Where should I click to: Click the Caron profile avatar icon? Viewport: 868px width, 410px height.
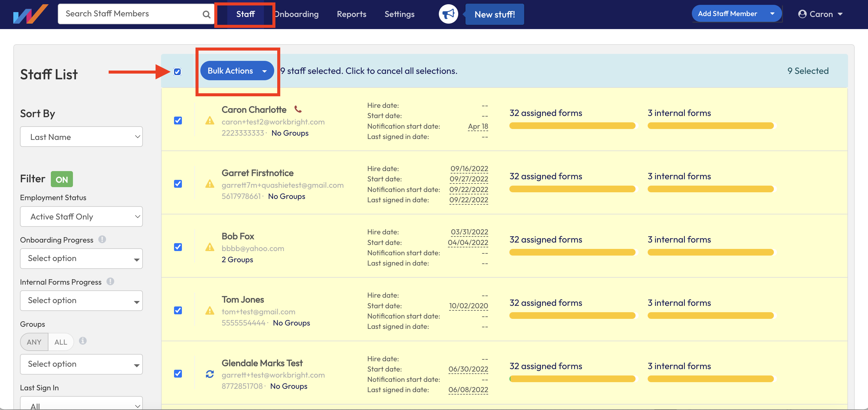(x=803, y=14)
